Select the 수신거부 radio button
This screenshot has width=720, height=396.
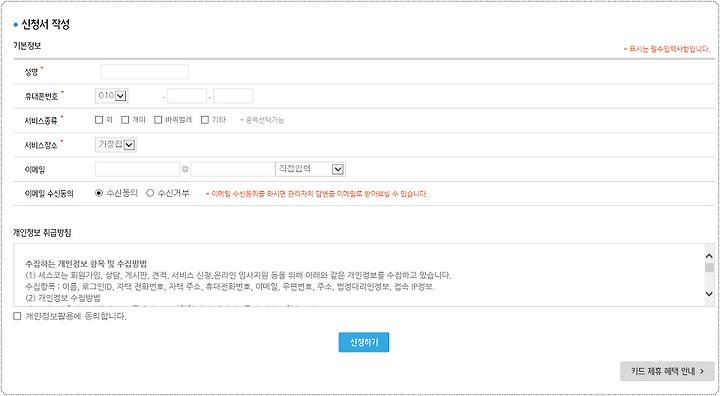(150, 193)
